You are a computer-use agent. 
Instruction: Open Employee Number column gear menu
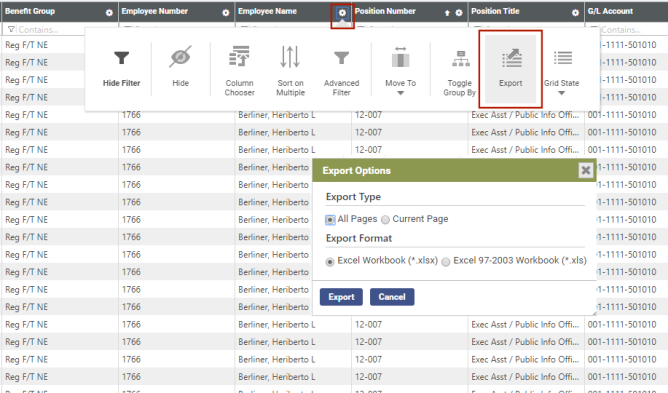coord(226,13)
